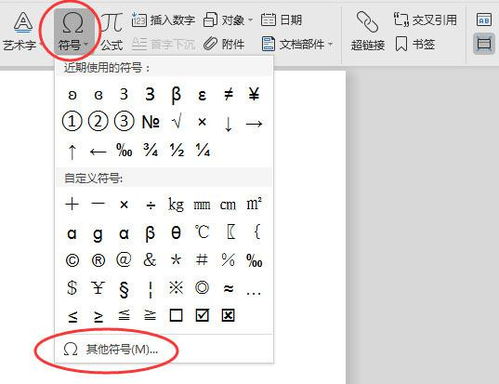Viewport: 499px width, 384px height.
Task: Choose the ¥ symbol in recent symbols
Action: [254, 95]
